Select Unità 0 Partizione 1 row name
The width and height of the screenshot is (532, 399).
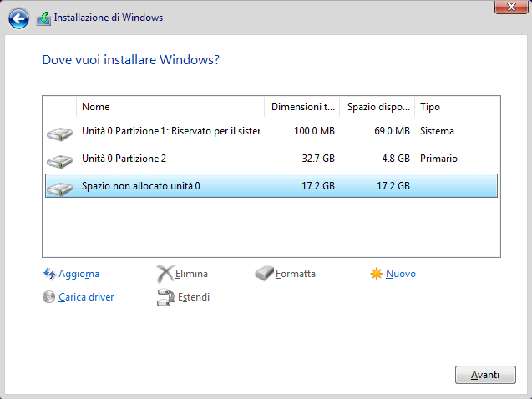click(x=170, y=131)
